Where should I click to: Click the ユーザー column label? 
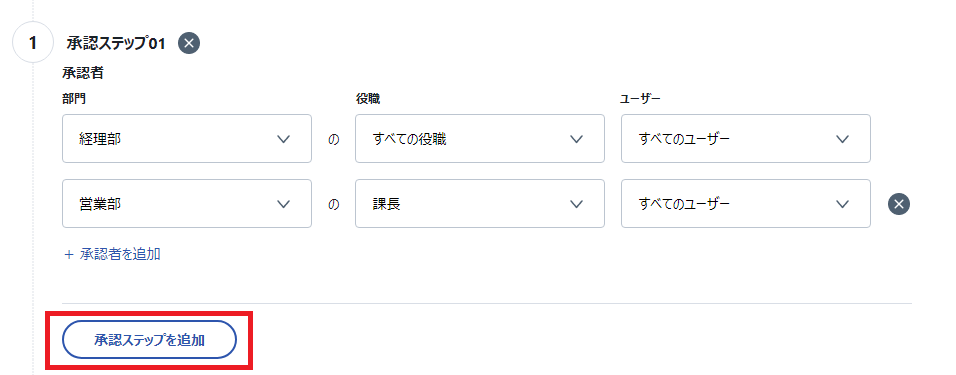click(640, 98)
